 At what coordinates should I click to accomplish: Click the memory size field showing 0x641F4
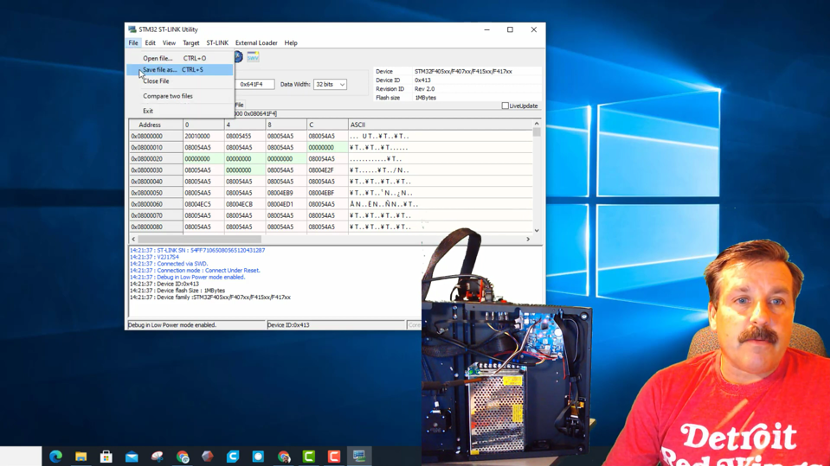(x=255, y=84)
